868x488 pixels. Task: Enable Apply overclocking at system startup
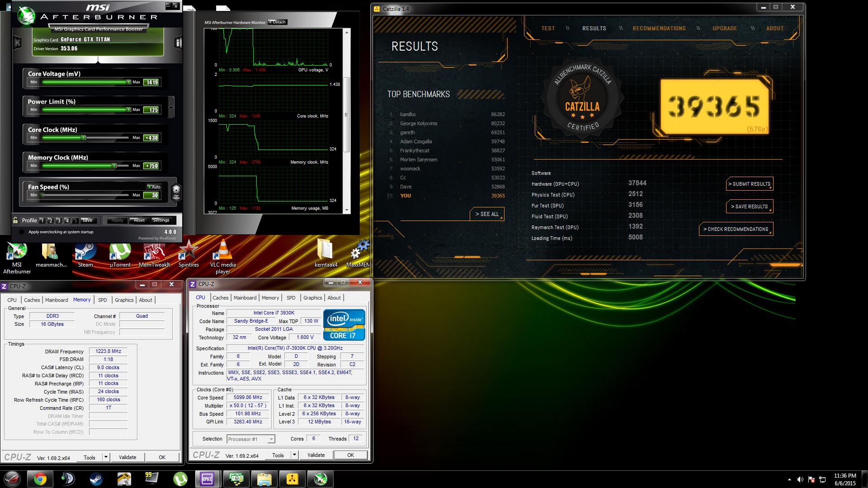[x=22, y=232]
